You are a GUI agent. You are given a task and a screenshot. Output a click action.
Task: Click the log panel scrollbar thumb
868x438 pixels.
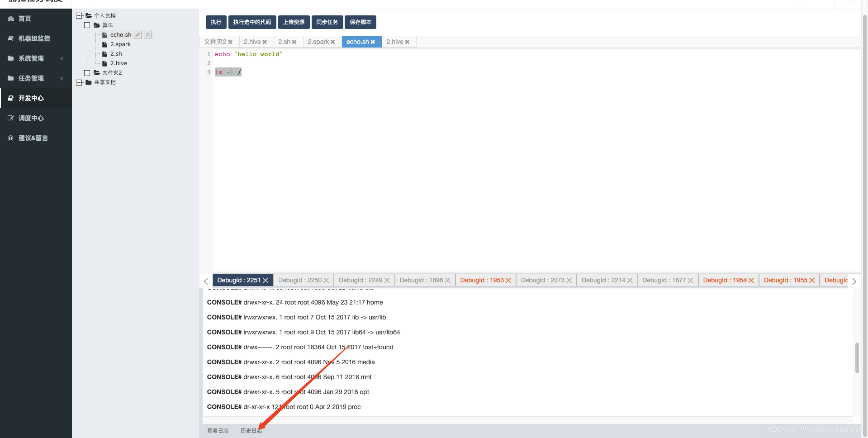pyautogui.click(x=857, y=358)
